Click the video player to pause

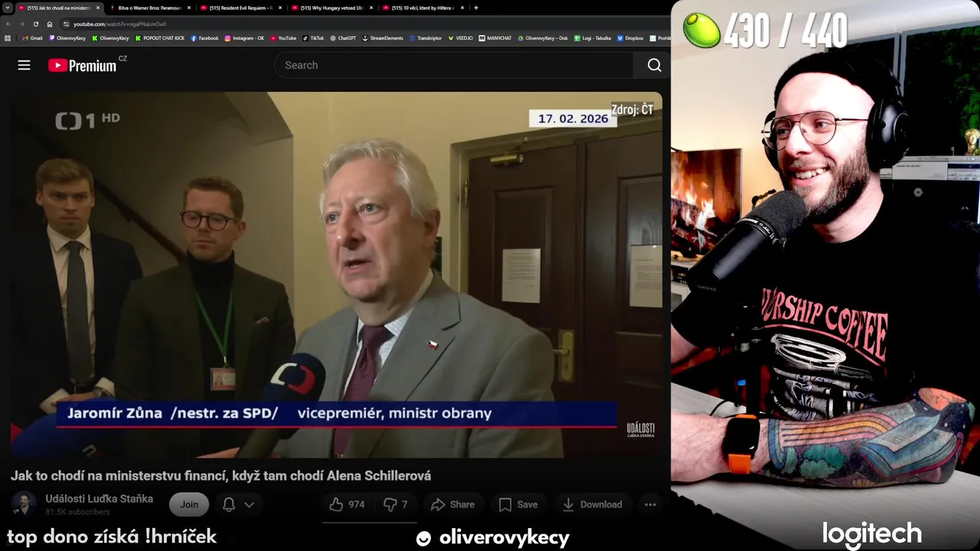coord(335,274)
